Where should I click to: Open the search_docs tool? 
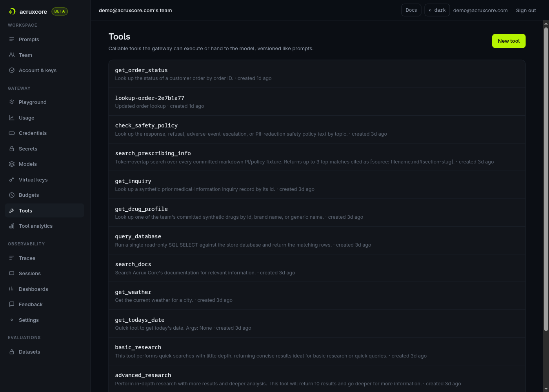point(317,268)
